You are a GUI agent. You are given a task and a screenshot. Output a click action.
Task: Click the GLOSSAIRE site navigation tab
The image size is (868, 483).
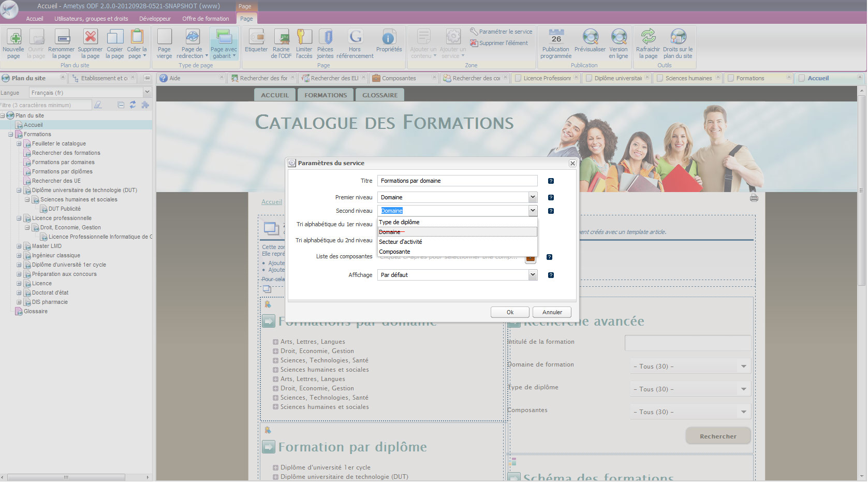point(380,95)
